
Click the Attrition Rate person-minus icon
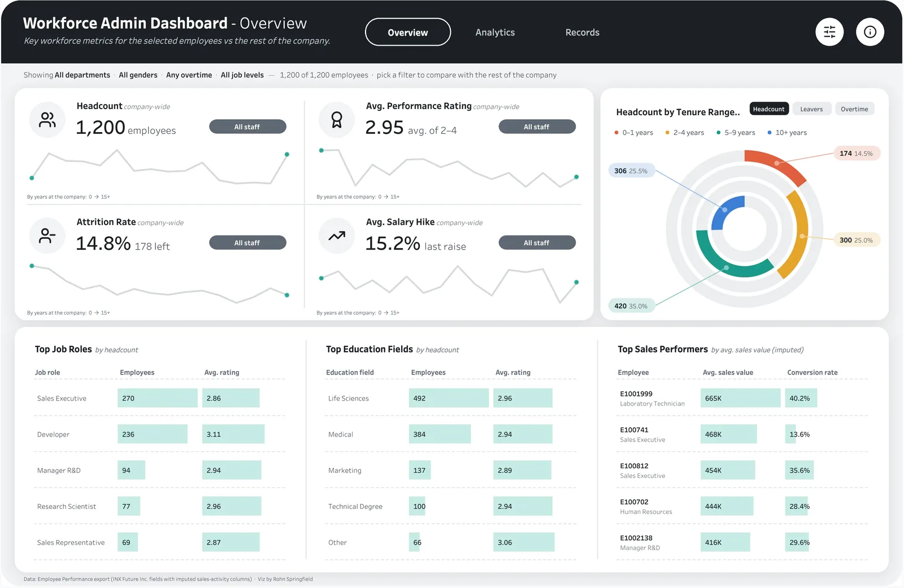47,236
